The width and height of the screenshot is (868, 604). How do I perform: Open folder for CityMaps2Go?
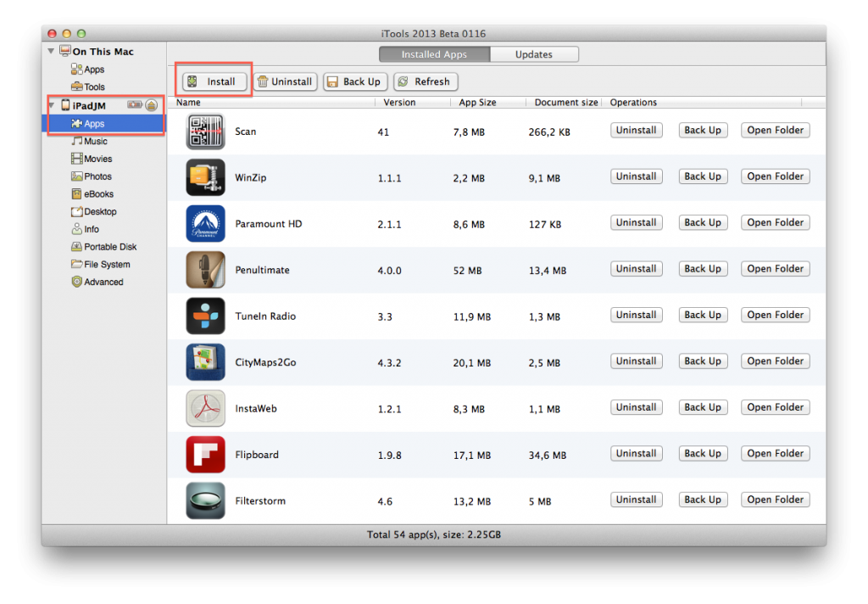pyautogui.click(x=776, y=361)
